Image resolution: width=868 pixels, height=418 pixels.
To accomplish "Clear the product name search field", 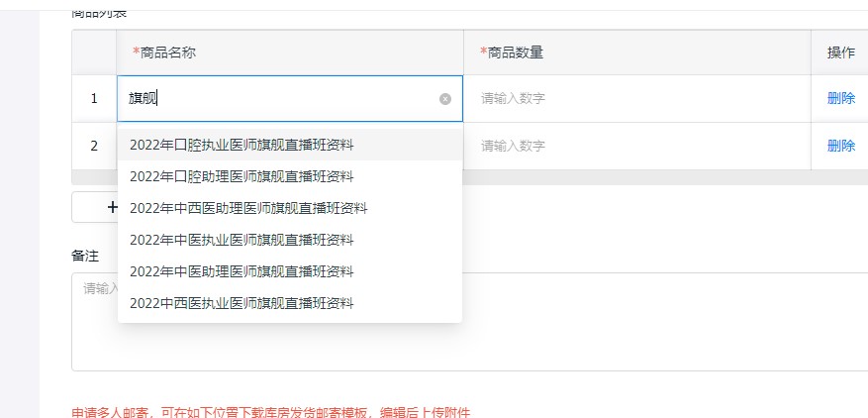I will click(x=444, y=99).
